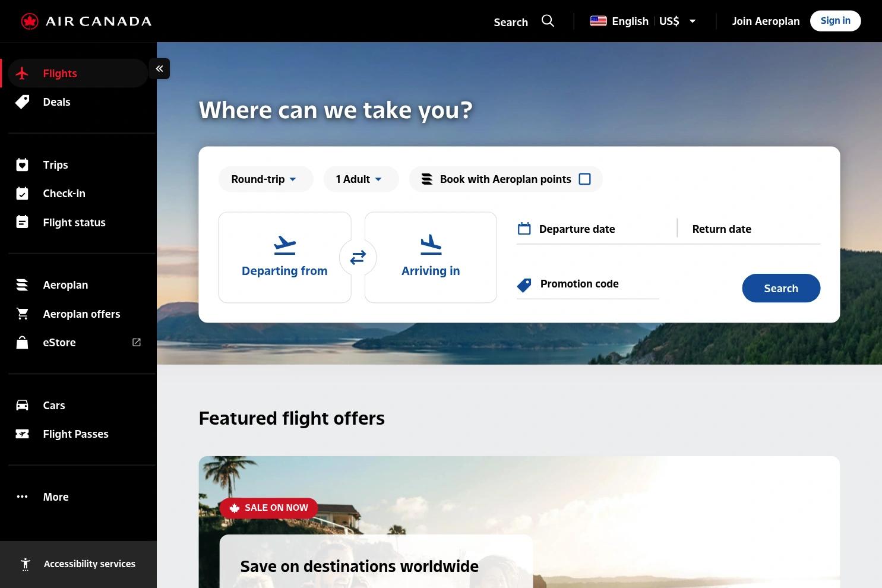The height and width of the screenshot is (588, 882).
Task: Click the header Search text
Action: click(x=511, y=22)
